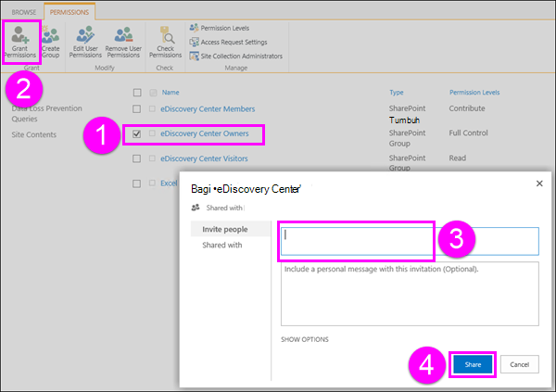Open the eDiscovery Center Visitors link
Screen dimensions: 556x392
(x=204, y=158)
